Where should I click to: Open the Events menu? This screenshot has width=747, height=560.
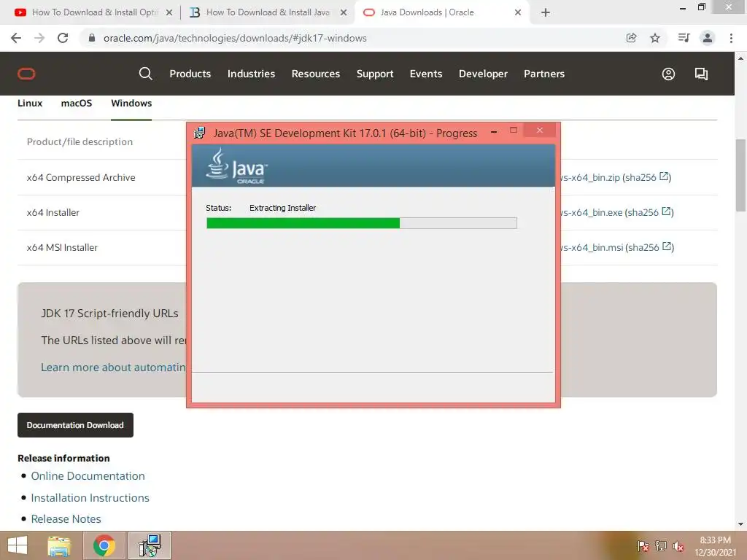click(x=426, y=74)
